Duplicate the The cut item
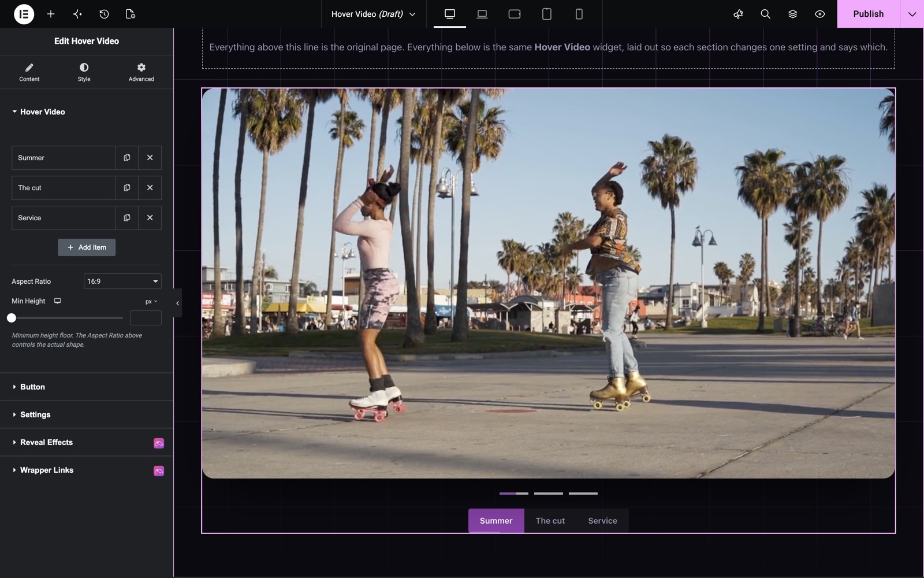Image resolution: width=924 pixels, height=578 pixels. [127, 188]
